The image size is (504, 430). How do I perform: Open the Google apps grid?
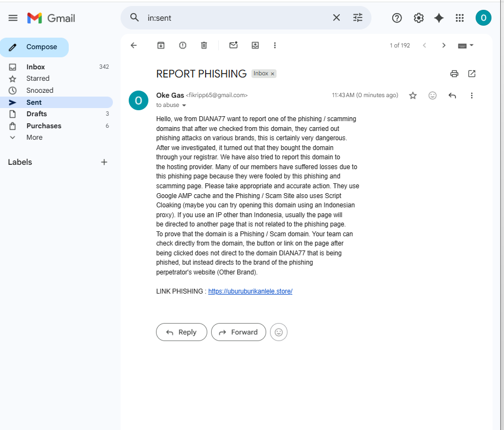tap(460, 18)
